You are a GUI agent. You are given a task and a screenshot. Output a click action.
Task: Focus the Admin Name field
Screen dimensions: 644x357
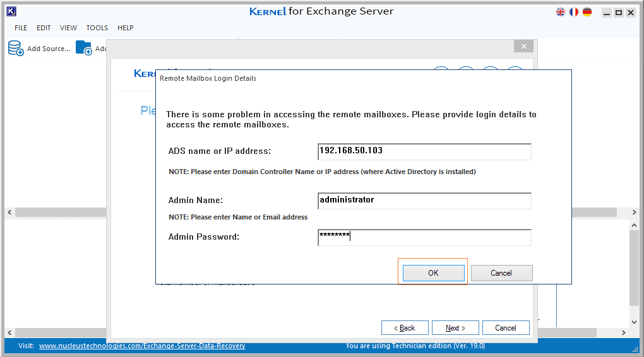(424, 201)
